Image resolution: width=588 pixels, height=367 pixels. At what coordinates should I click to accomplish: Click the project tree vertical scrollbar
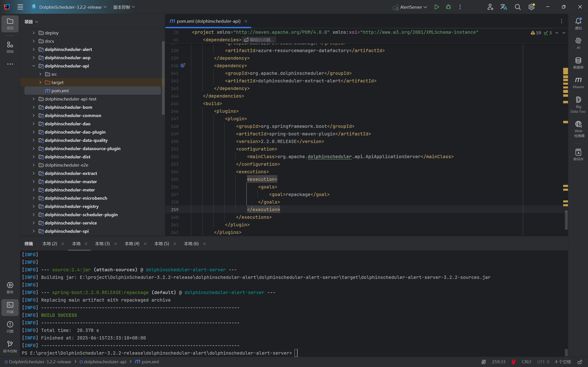[163, 78]
